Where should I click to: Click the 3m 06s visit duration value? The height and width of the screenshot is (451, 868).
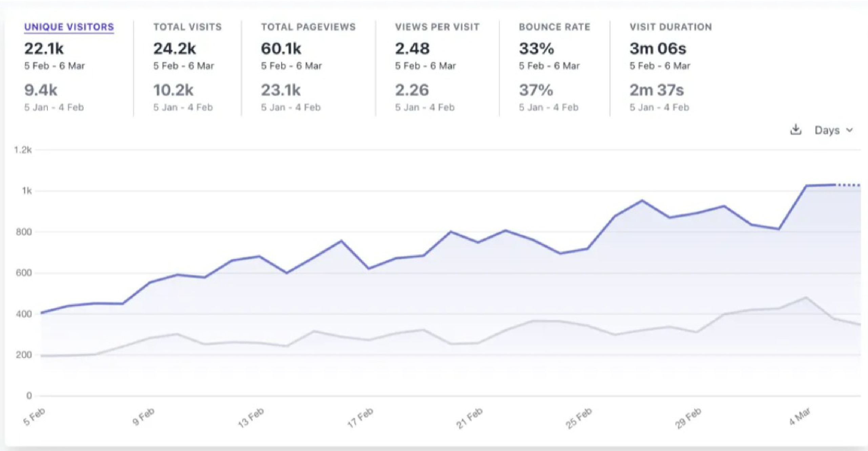coord(658,49)
